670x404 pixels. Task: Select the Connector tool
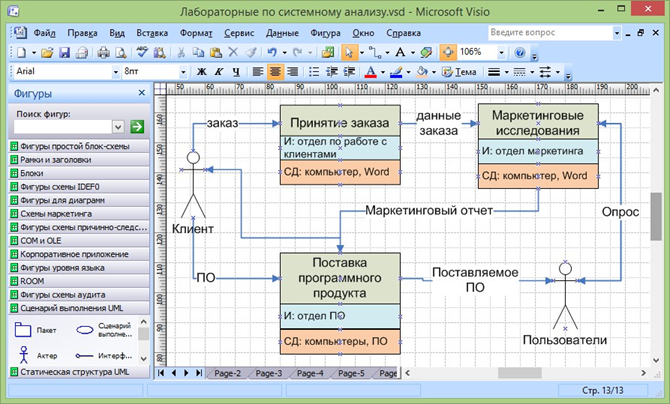pos(375,53)
